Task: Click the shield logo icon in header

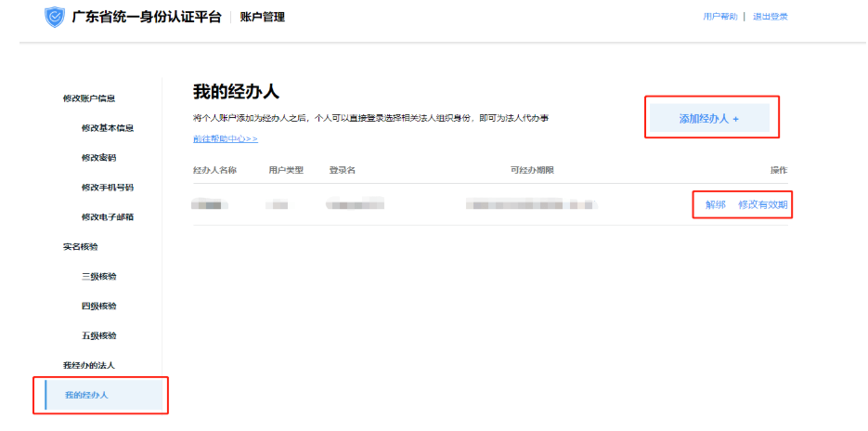Action: coord(55,17)
